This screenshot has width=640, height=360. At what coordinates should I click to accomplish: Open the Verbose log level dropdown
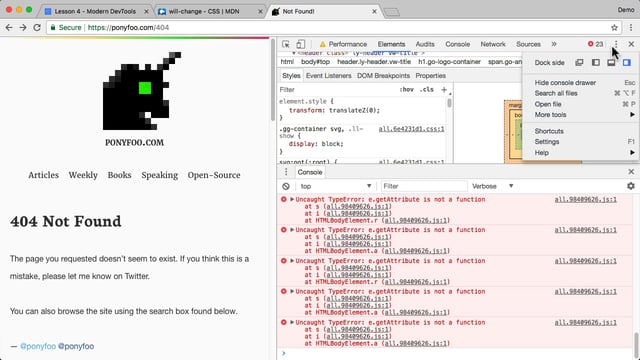tap(492, 186)
